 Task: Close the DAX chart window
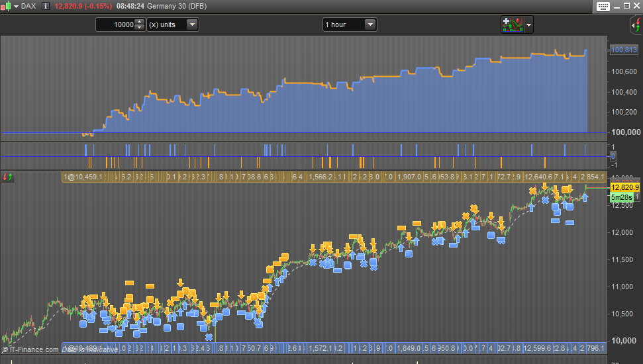(637, 6)
